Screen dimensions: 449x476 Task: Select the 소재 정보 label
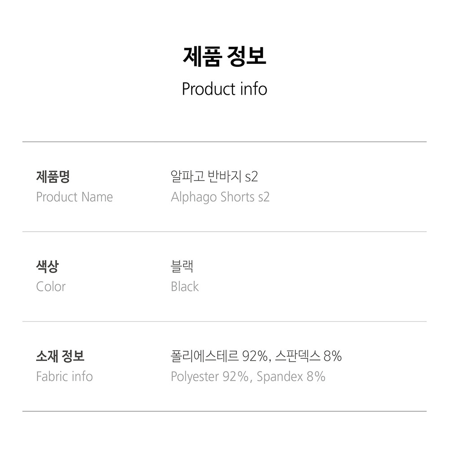(60, 356)
